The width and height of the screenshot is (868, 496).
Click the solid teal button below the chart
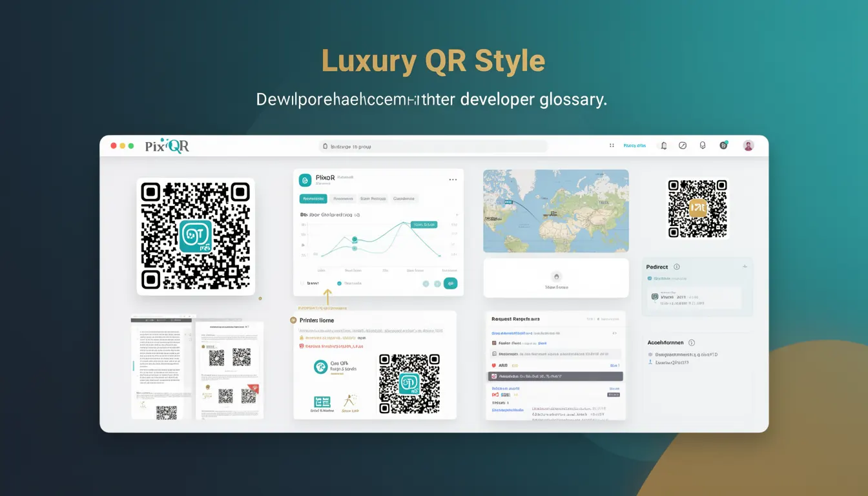click(451, 283)
